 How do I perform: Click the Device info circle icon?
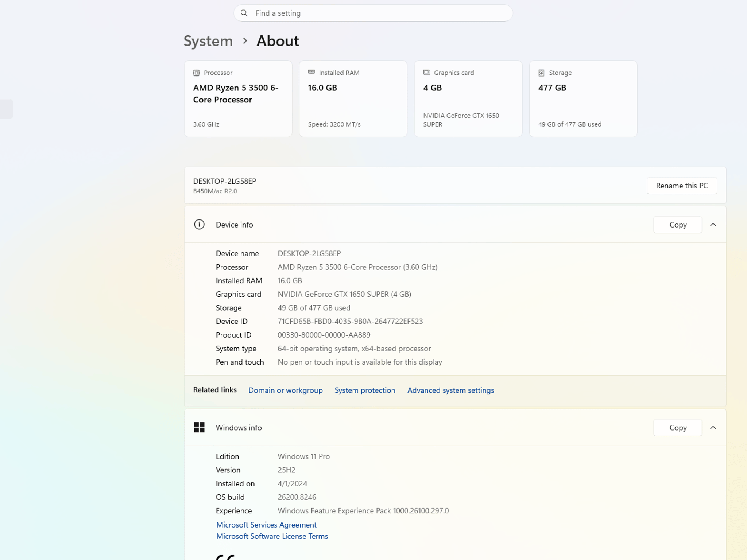(199, 225)
